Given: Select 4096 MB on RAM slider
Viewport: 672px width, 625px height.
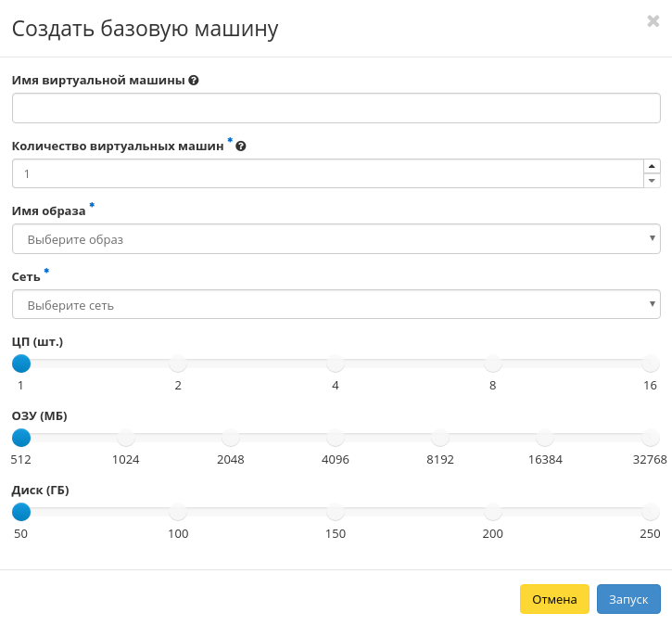Looking at the screenshot, I should point(336,438).
